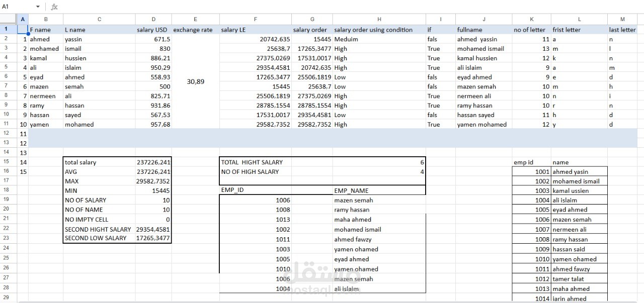The width and height of the screenshot is (644, 303).
Task: Select column K header
Action: 532,20
